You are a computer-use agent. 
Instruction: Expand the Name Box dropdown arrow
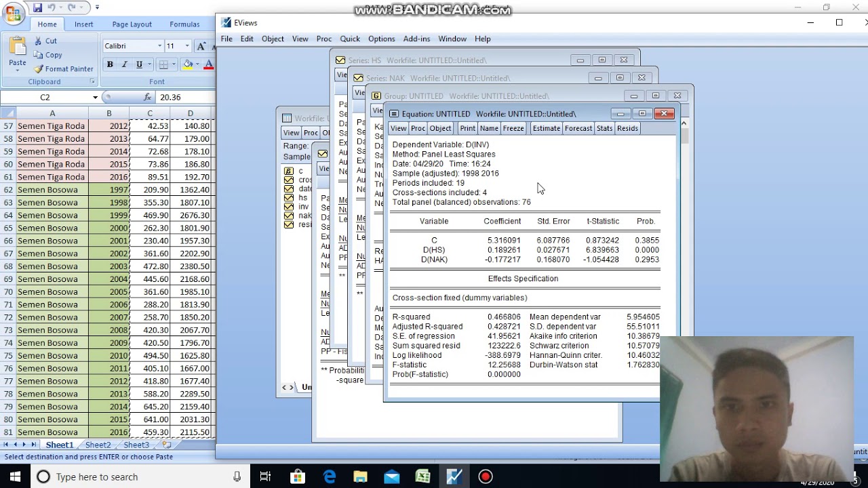pos(95,97)
